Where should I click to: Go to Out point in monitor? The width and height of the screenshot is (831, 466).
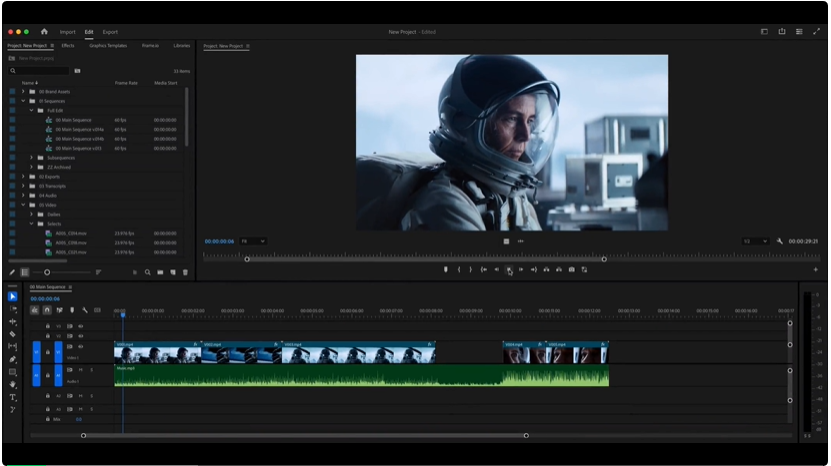(534, 269)
